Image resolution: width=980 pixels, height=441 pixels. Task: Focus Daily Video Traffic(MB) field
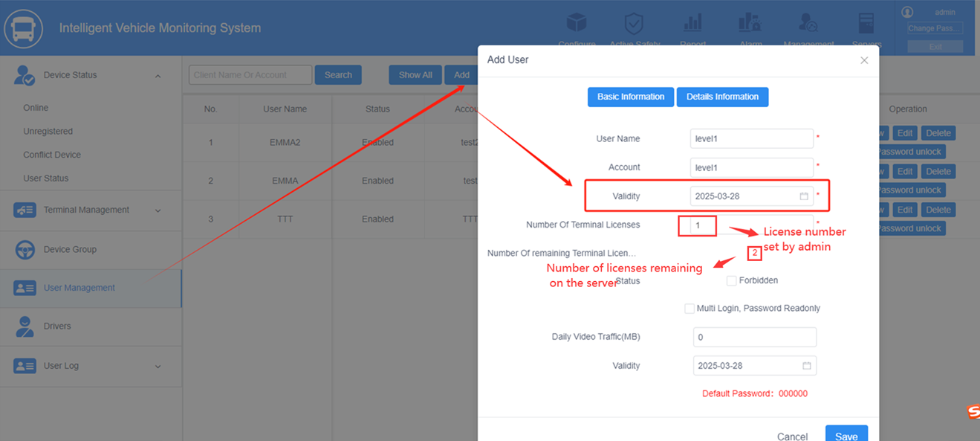point(755,337)
